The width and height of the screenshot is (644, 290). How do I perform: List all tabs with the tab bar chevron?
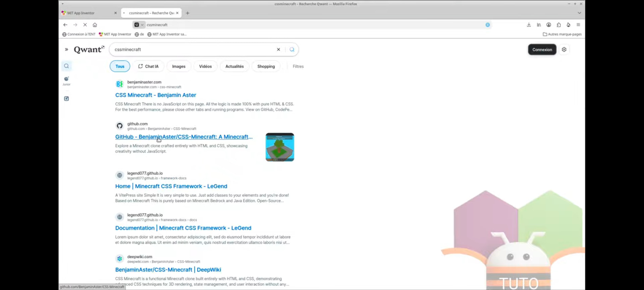click(x=579, y=13)
